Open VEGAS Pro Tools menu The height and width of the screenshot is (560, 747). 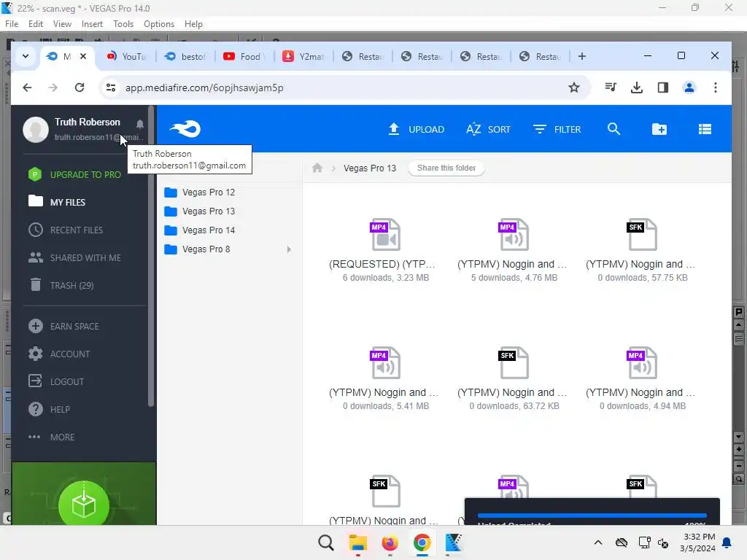[x=123, y=24]
